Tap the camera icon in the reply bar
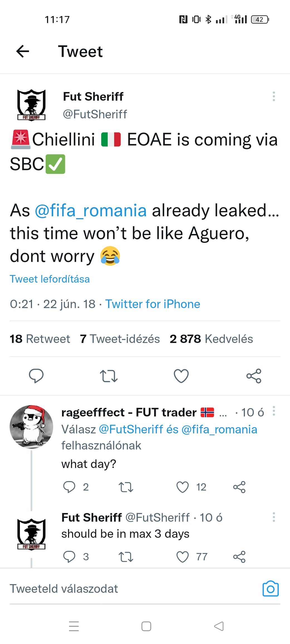Image resolution: width=290 pixels, height=644 pixels. pyautogui.click(x=271, y=589)
